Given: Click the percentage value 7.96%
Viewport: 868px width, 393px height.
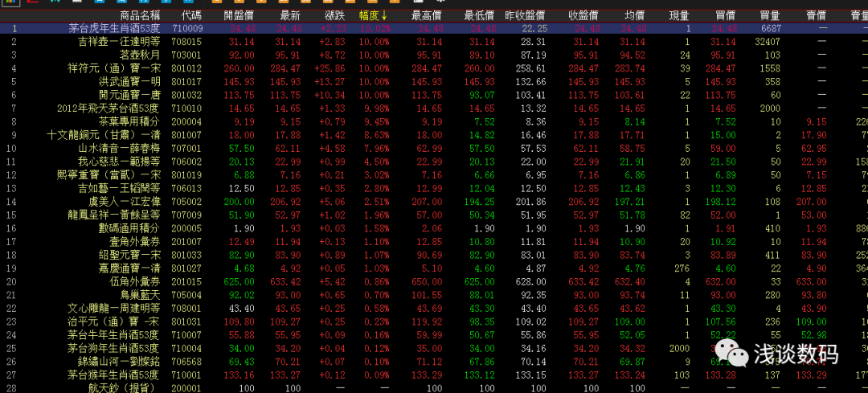Looking at the screenshot, I should tap(376, 149).
